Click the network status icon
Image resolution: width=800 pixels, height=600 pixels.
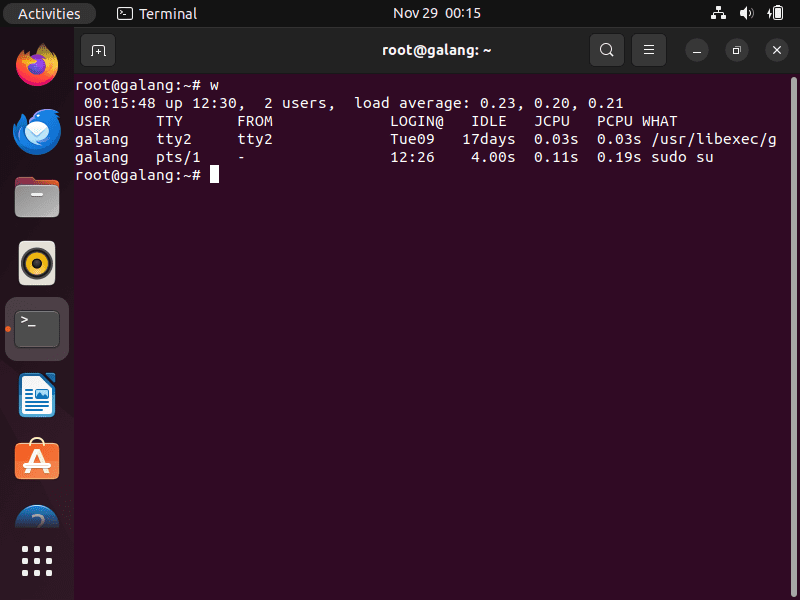(718, 13)
